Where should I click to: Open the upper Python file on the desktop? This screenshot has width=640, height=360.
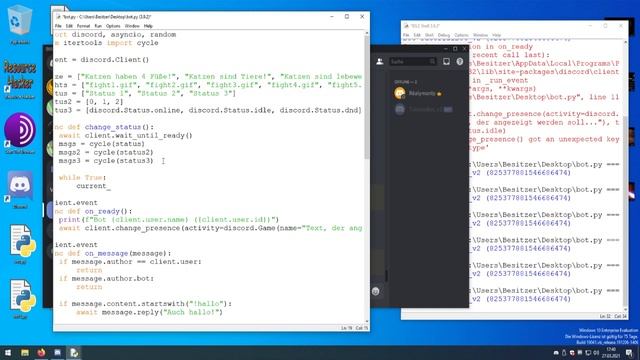[x=21, y=243]
